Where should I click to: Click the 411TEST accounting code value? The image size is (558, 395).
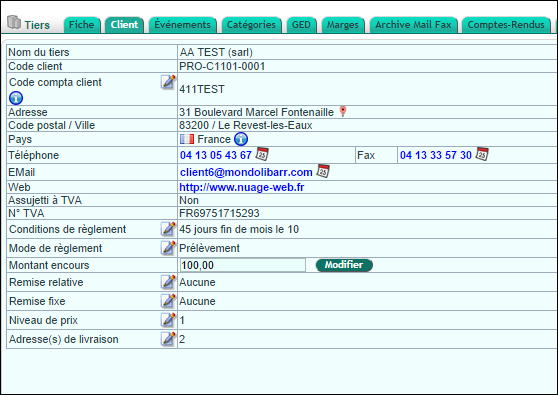[x=202, y=89]
